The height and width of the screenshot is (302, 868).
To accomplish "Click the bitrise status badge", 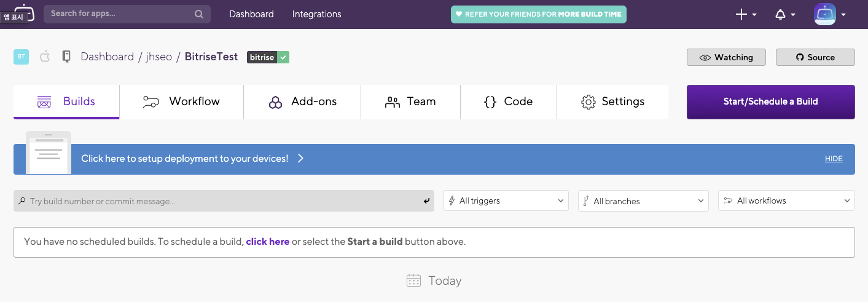I will pos(268,57).
